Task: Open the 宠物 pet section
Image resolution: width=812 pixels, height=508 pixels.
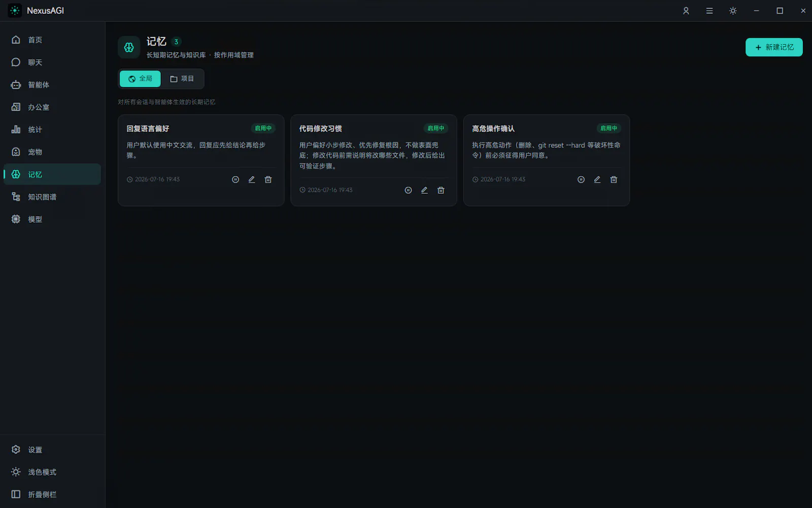Action: [52, 152]
